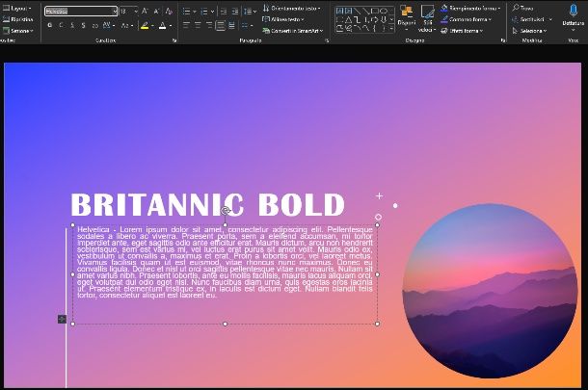Align text left

tap(186, 25)
